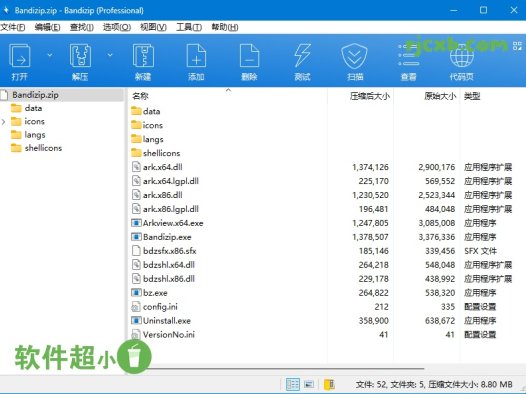This screenshot has height=394, width=526.
Task: Open the 编辑(E) menu
Action: [47, 27]
